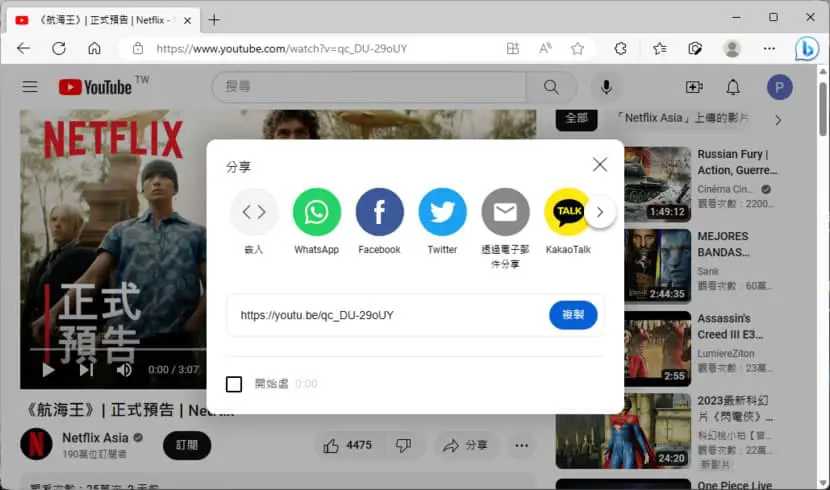830x490 pixels.
Task: Choose the KakaoTalk share icon
Action: (567, 212)
